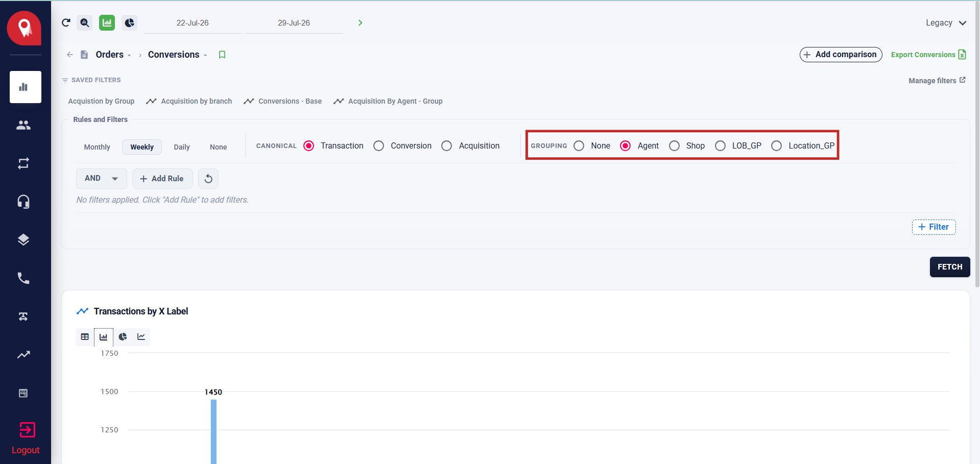
Task: Click the reset rules circular arrow button
Action: [x=208, y=179]
